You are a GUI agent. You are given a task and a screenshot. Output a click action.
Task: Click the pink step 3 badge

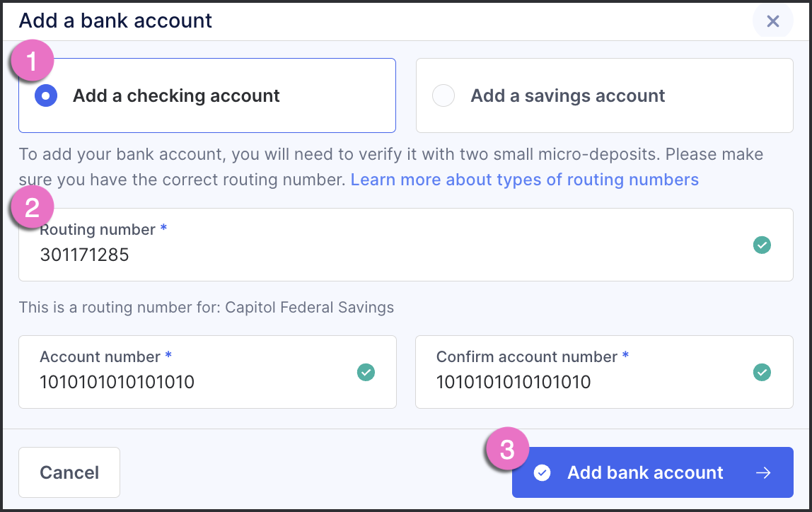506,448
